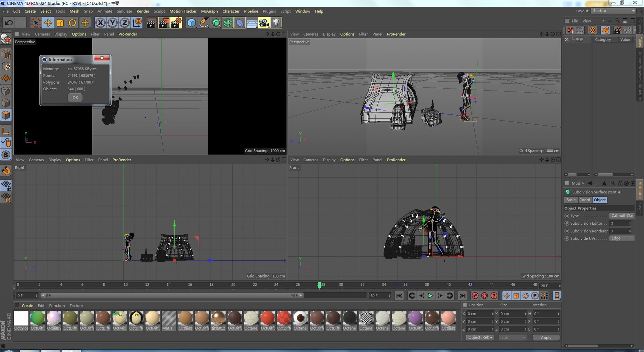Open the Simulate menu

tap(124, 11)
